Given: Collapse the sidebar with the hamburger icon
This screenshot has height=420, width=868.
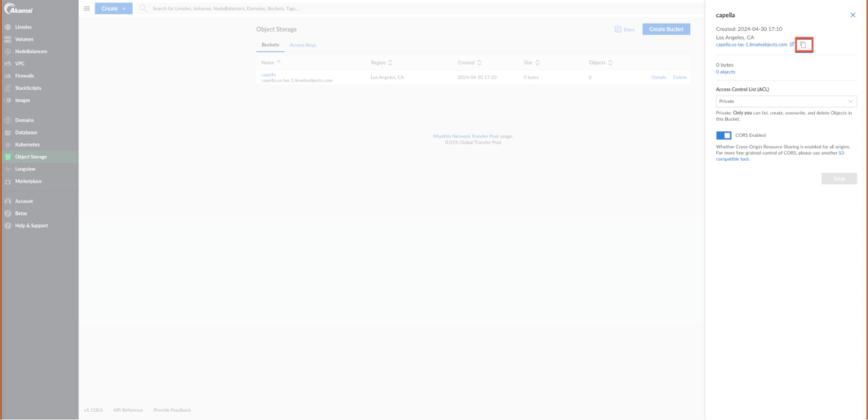Looking at the screenshot, I should point(86,8).
